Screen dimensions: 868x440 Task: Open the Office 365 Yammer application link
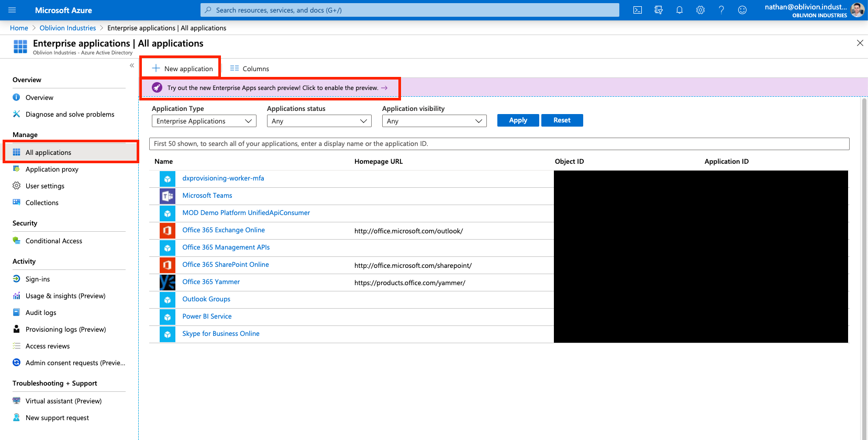tap(211, 282)
